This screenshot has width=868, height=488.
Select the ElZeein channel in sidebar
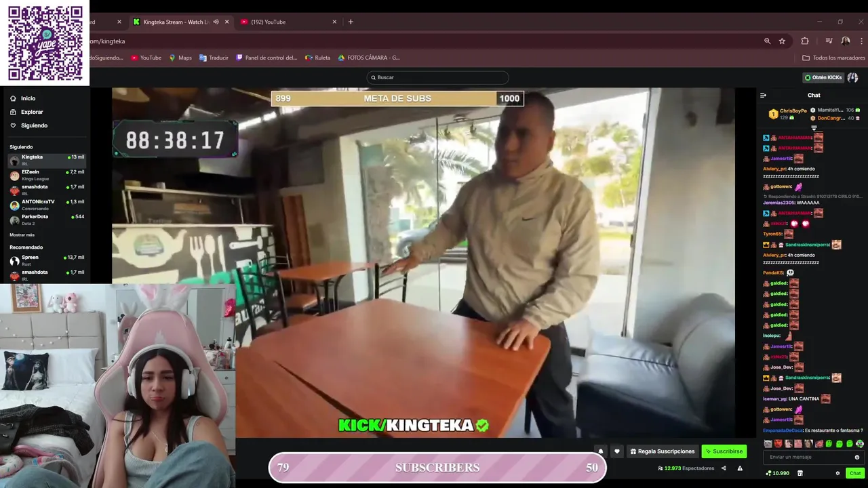[x=46, y=175]
